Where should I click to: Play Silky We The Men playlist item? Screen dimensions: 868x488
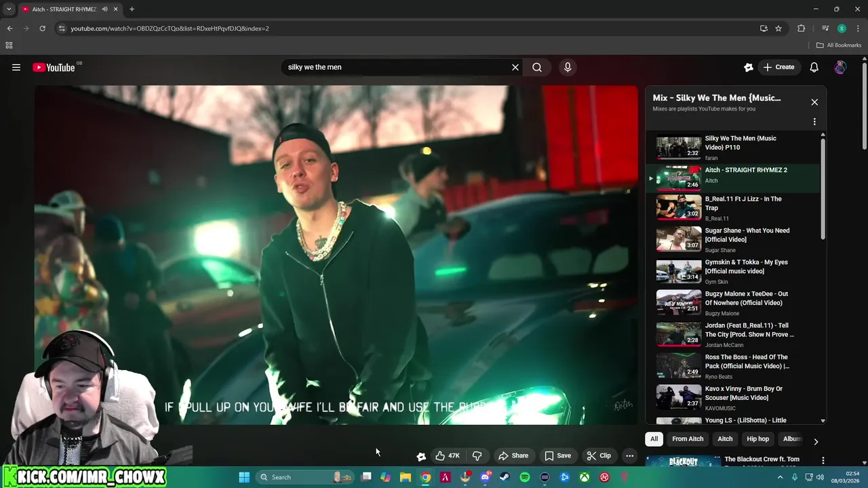[x=732, y=147]
